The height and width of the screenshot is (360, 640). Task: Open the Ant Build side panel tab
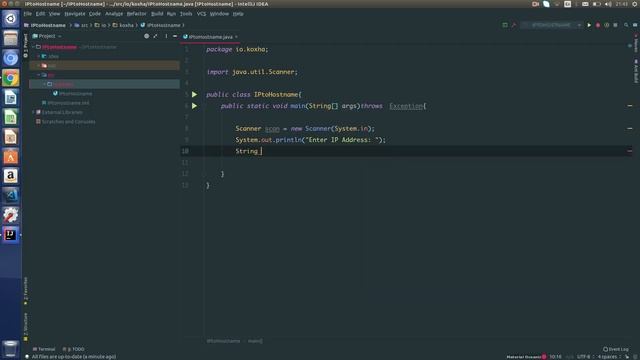click(x=636, y=71)
